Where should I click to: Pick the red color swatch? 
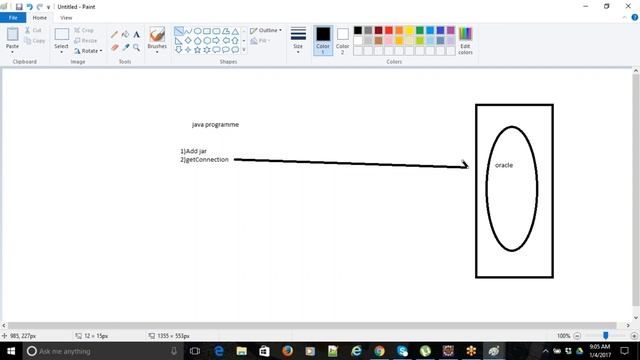(x=389, y=30)
